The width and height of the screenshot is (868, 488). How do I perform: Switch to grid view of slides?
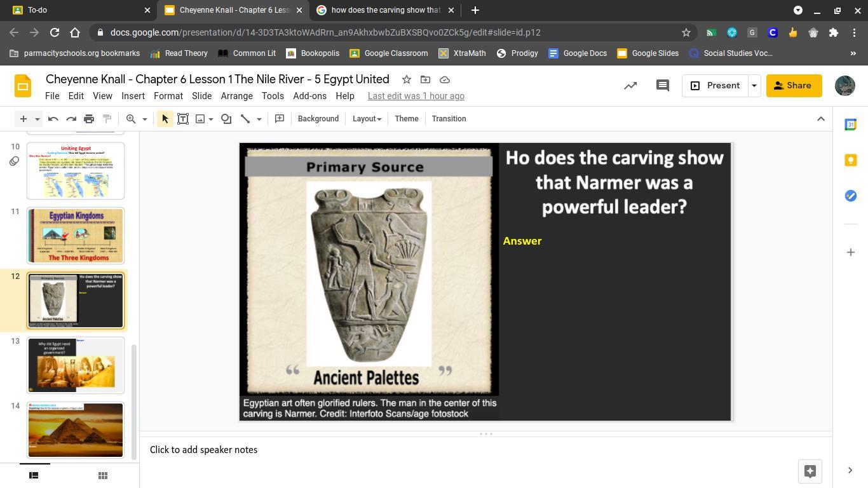(102, 475)
